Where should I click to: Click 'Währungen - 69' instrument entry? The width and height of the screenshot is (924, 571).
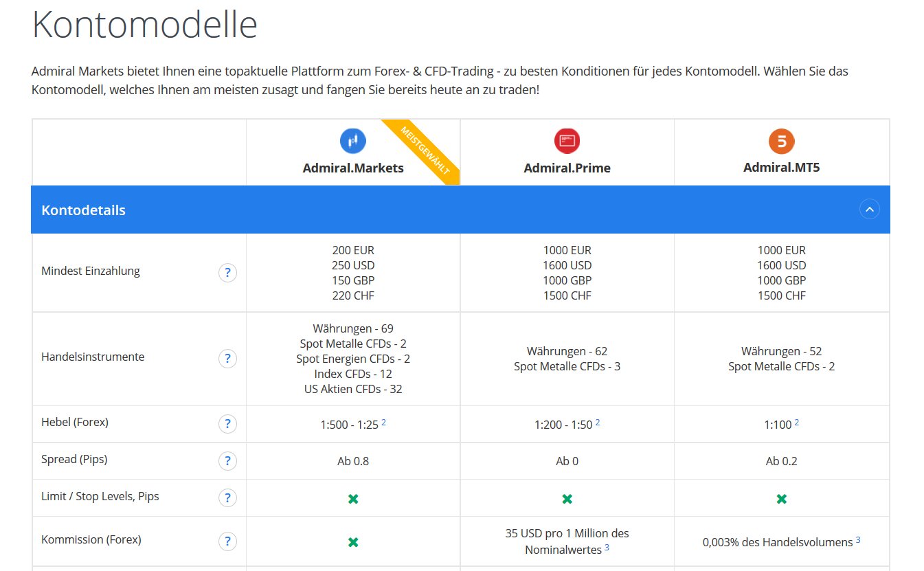click(353, 328)
